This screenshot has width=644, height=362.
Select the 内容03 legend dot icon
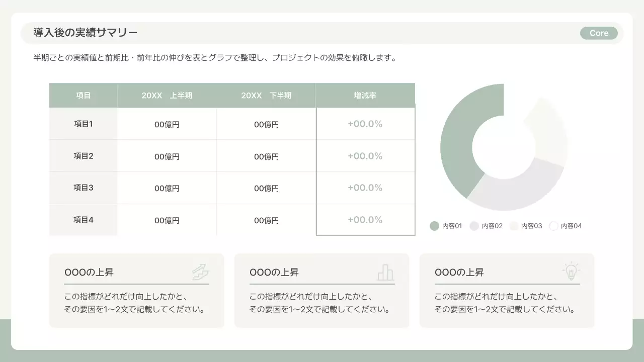513,226
